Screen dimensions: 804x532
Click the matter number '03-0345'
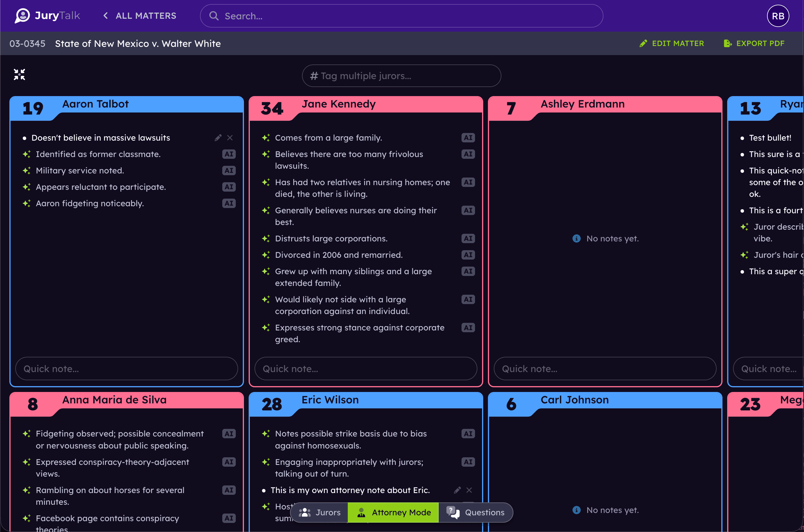click(28, 44)
